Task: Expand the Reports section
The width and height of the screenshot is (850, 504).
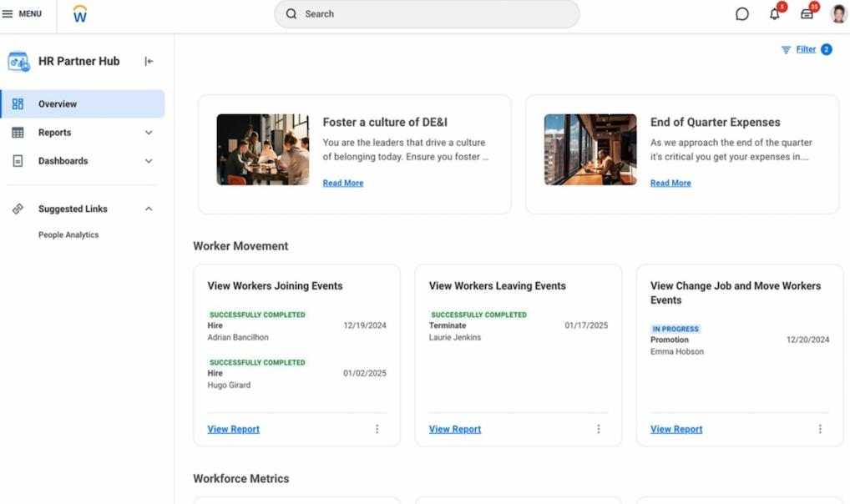Action: [148, 132]
